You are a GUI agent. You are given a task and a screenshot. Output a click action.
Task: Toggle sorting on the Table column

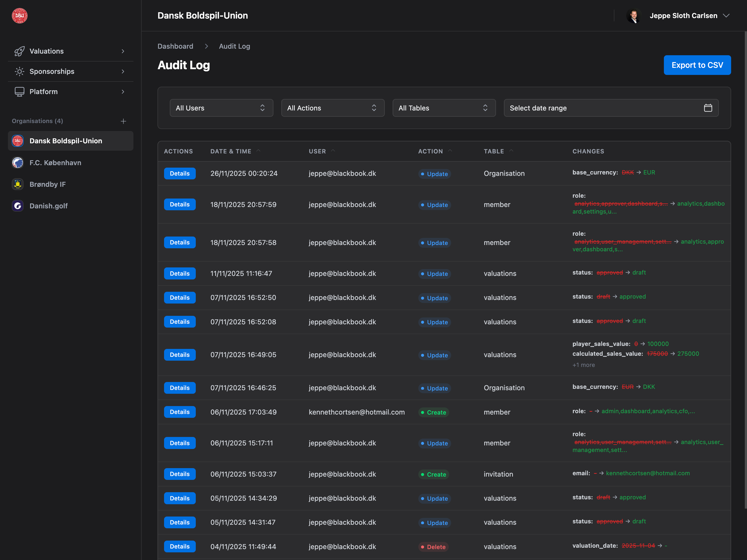click(x=494, y=151)
